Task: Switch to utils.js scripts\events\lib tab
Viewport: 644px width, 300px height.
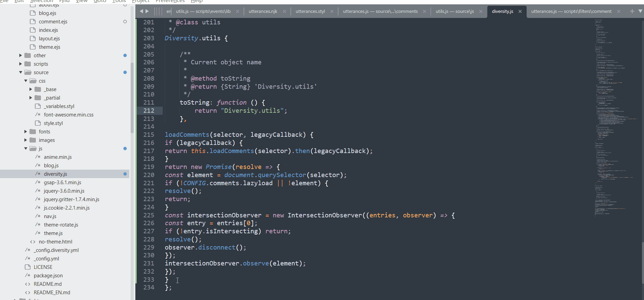Action: (203, 12)
